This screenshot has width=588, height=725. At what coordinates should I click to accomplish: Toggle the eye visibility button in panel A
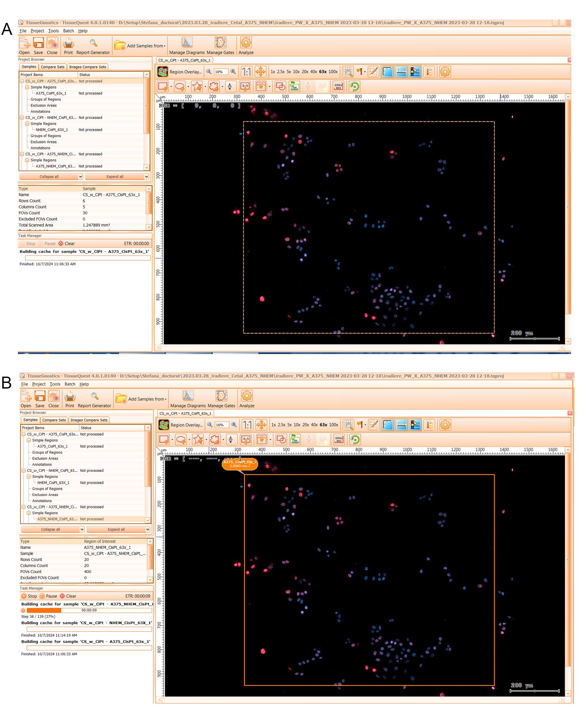tap(260, 86)
